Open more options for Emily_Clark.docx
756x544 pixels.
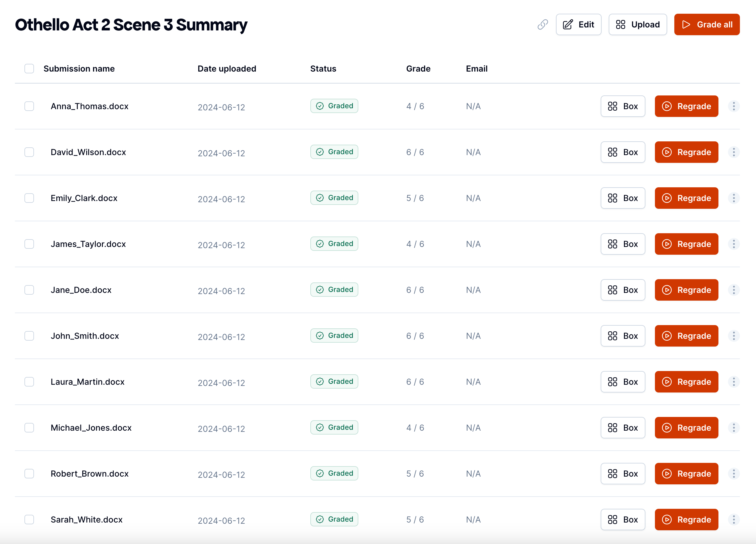click(x=733, y=198)
